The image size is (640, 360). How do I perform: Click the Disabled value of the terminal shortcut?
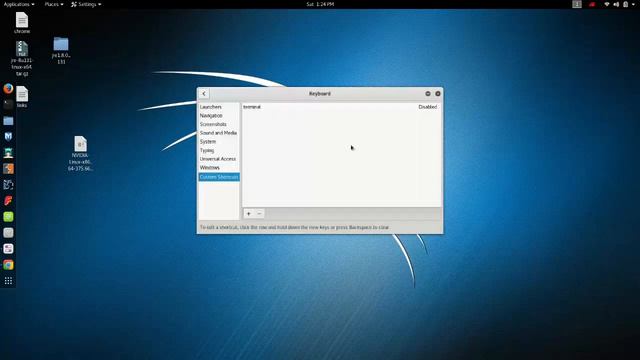tap(427, 107)
